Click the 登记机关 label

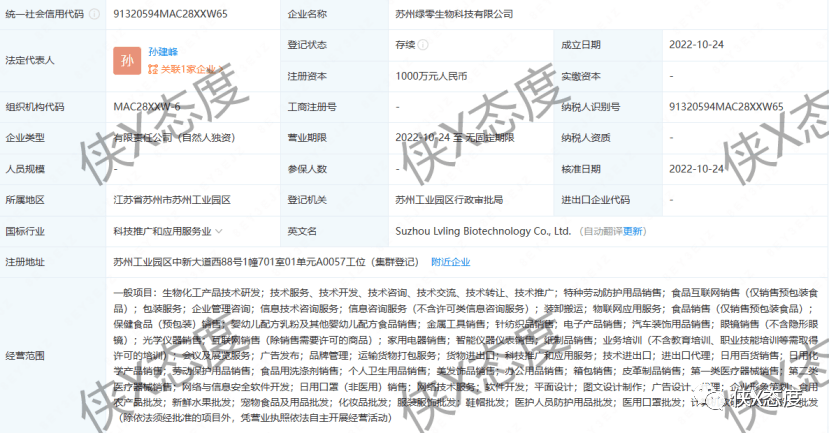pyautogui.click(x=307, y=200)
